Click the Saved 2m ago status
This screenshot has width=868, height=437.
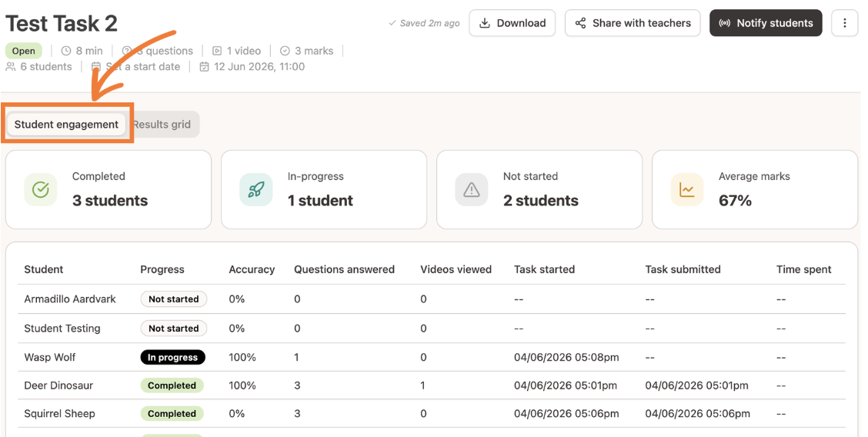coord(425,23)
